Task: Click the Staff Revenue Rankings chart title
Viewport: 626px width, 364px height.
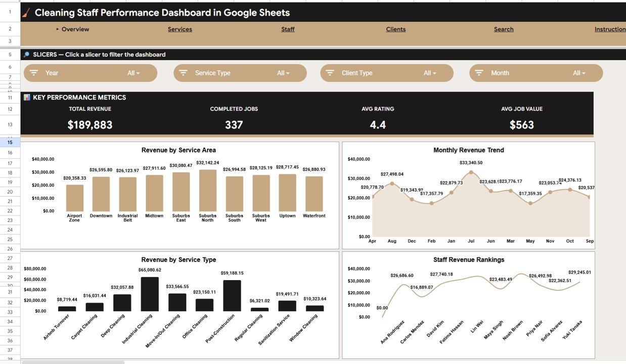Action: [469, 260]
